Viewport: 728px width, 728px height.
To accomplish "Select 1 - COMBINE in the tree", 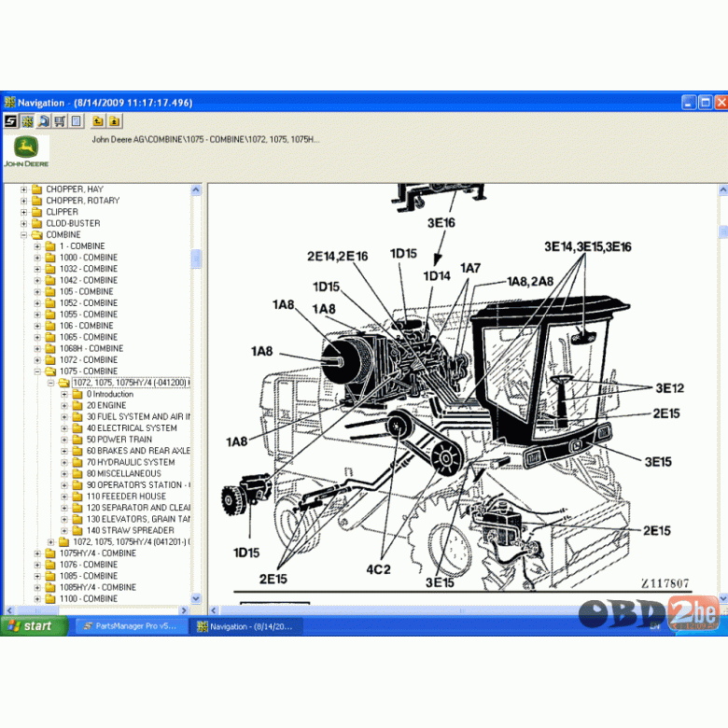I will coord(82,246).
